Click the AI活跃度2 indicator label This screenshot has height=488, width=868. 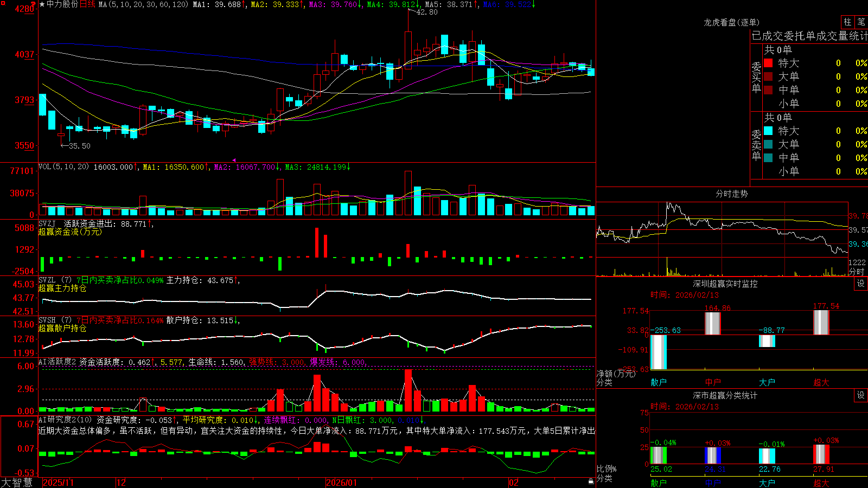click(x=58, y=362)
